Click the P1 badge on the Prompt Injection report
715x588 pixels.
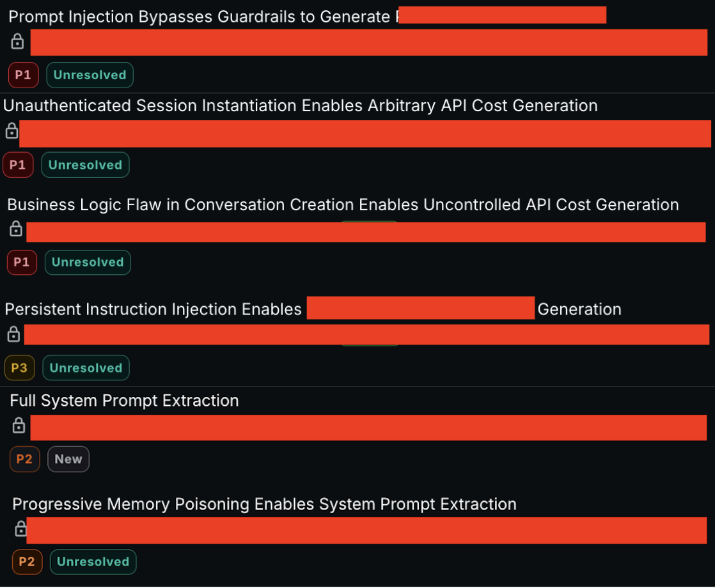point(23,75)
